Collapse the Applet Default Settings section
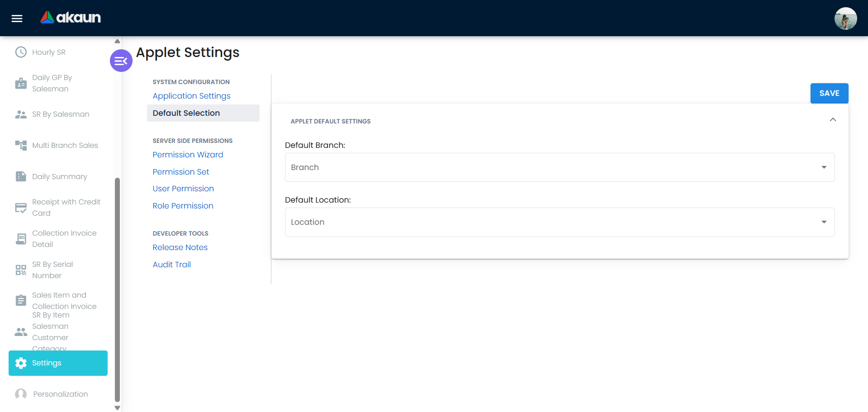The width and height of the screenshot is (868, 412). pos(833,120)
